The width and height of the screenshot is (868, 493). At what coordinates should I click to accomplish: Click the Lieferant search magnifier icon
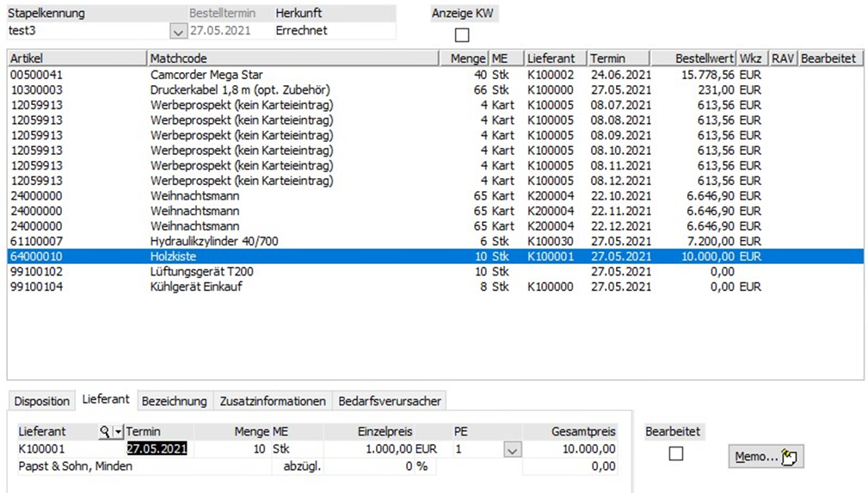105,432
